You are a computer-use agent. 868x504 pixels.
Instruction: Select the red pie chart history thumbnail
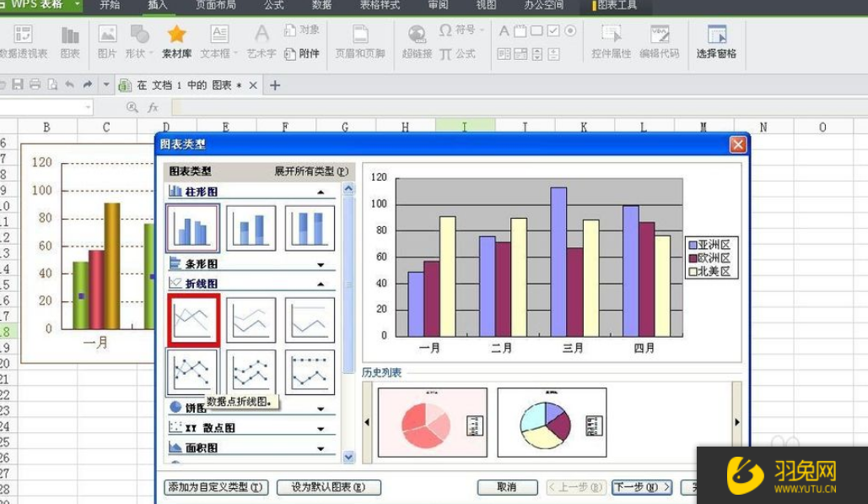point(433,423)
